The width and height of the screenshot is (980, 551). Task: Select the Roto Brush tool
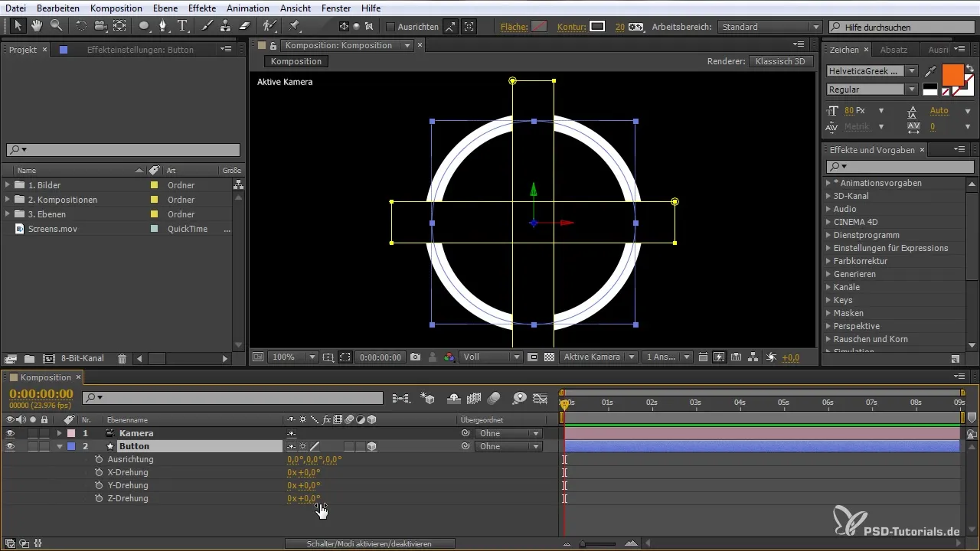[x=269, y=26]
